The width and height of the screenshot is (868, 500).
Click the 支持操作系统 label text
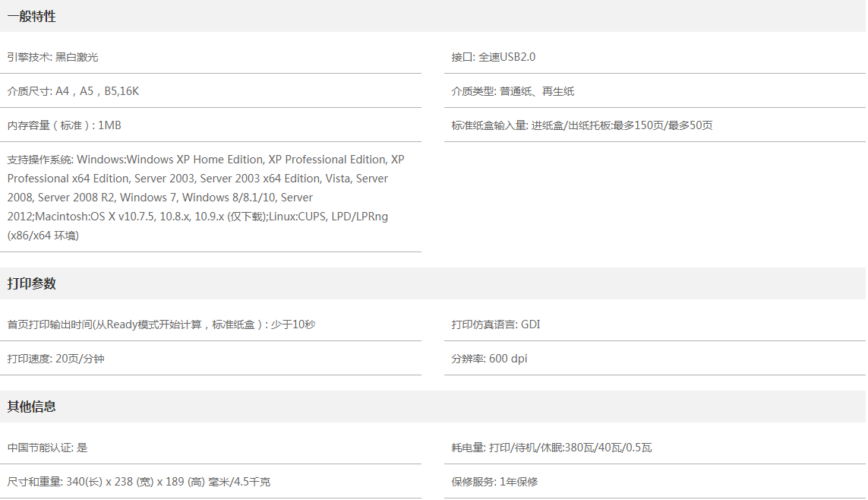coord(39,160)
